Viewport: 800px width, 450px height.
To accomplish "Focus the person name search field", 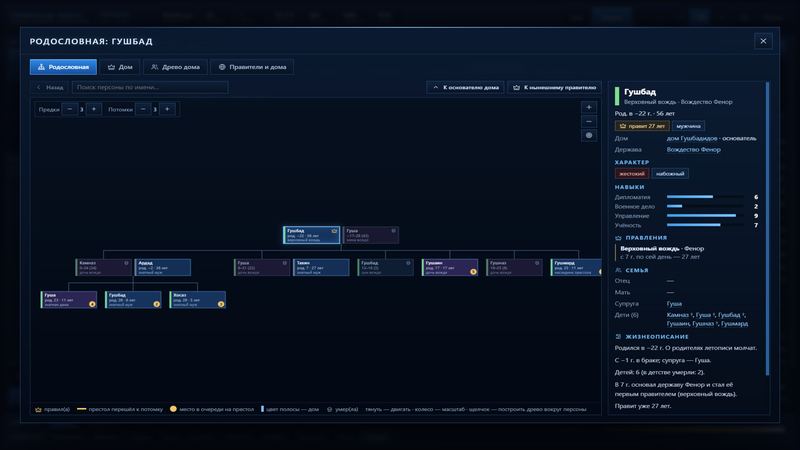I will click(149, 87).
